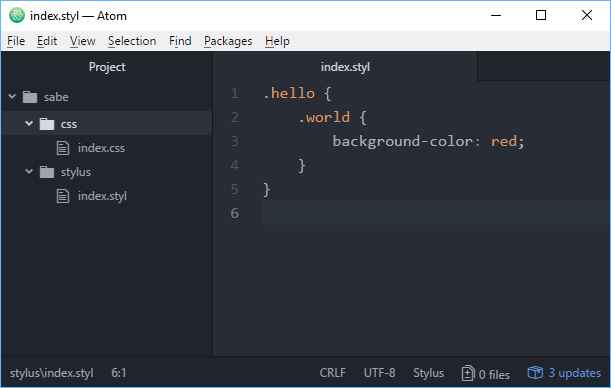Maximize the Atom window

541,16
